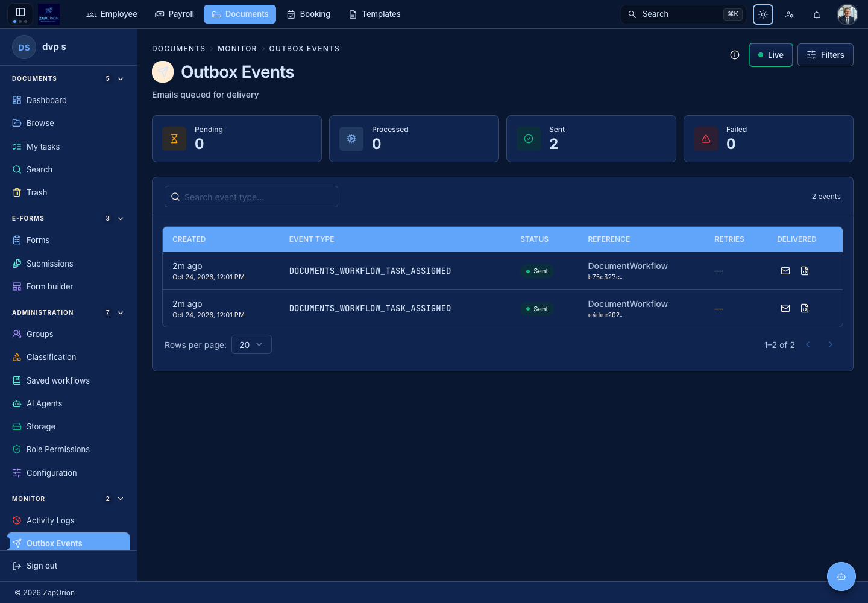Open the Payroll top menu
Viewport: 868px width, 603px height.
[174, 14]
